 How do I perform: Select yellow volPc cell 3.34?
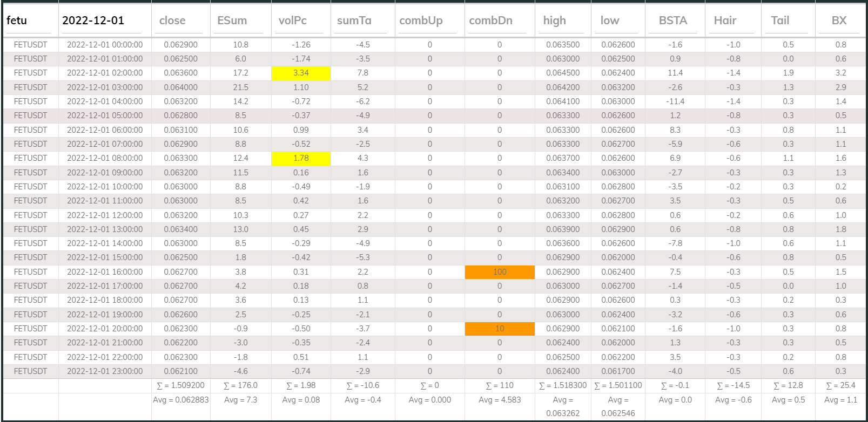(301, 73)
